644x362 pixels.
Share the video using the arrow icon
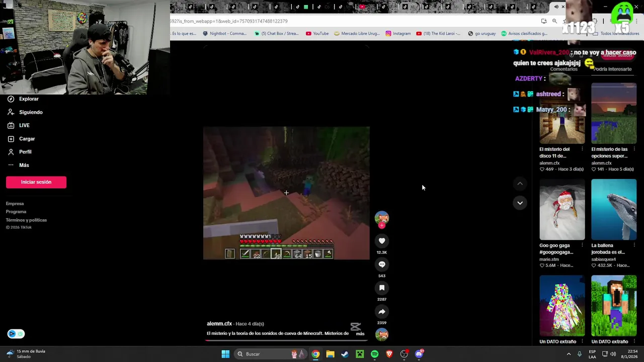pos(382,312)
